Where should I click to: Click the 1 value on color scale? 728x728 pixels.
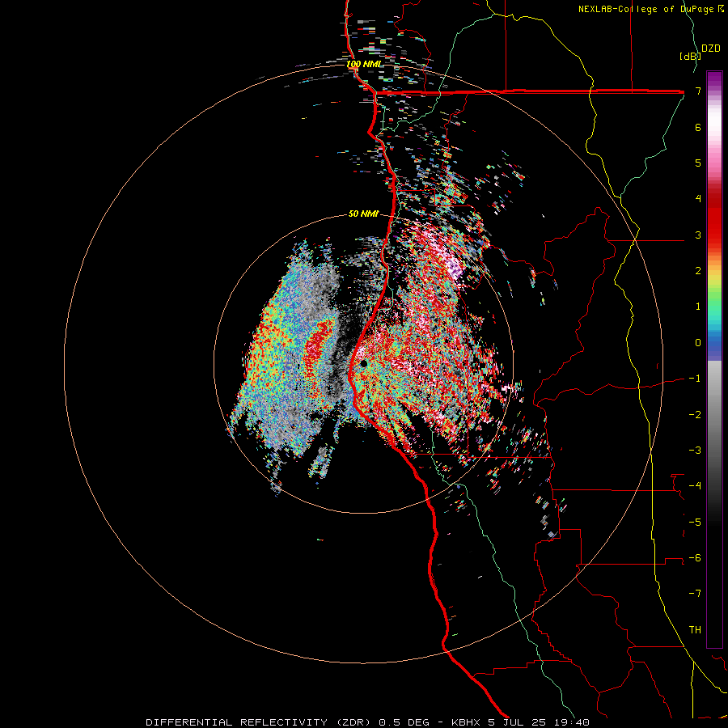pos(698,307)
